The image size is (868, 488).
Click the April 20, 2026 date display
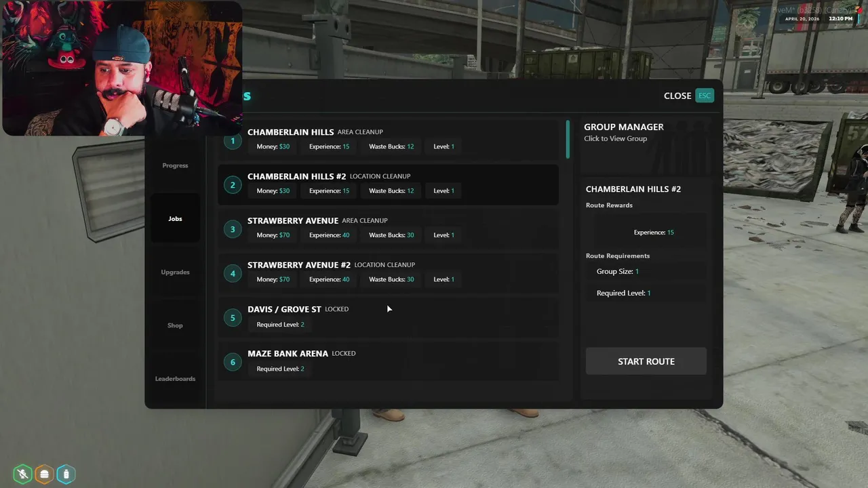tap(802, 19)
